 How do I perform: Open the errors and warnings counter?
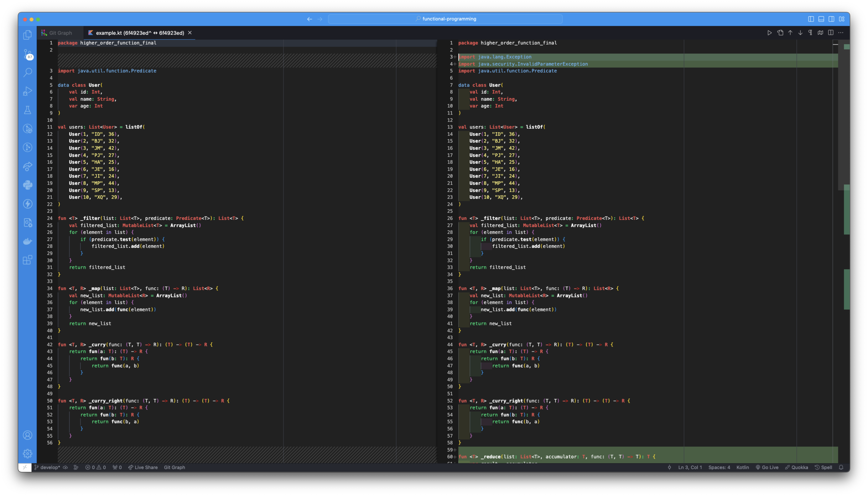[x=95, y=467]
